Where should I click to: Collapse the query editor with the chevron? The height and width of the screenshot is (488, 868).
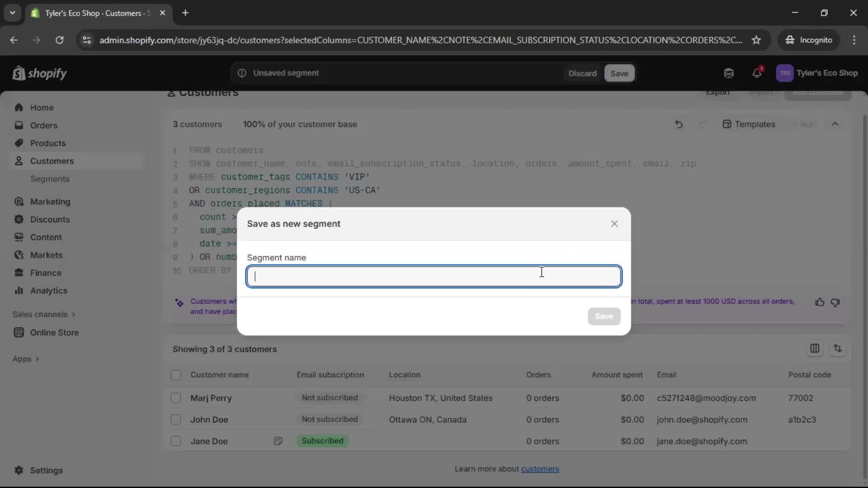(835, 124)
